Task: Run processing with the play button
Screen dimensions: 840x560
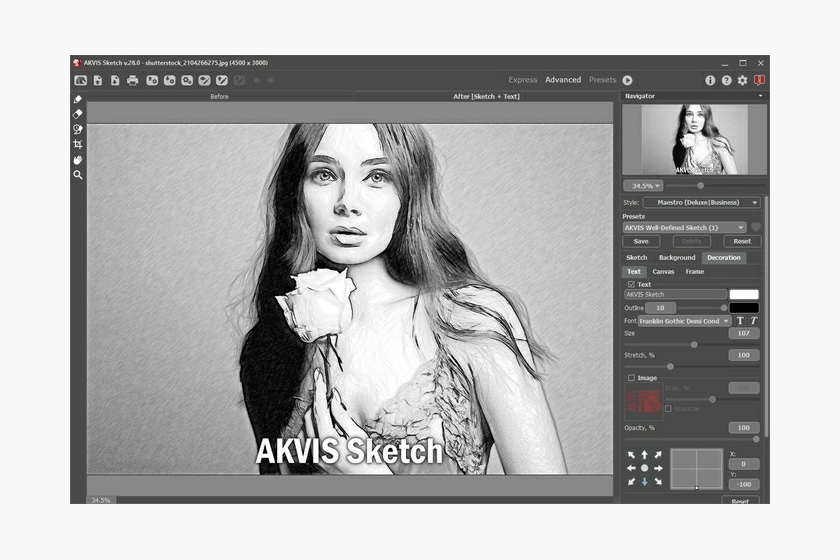Action: tap(627, 80)
